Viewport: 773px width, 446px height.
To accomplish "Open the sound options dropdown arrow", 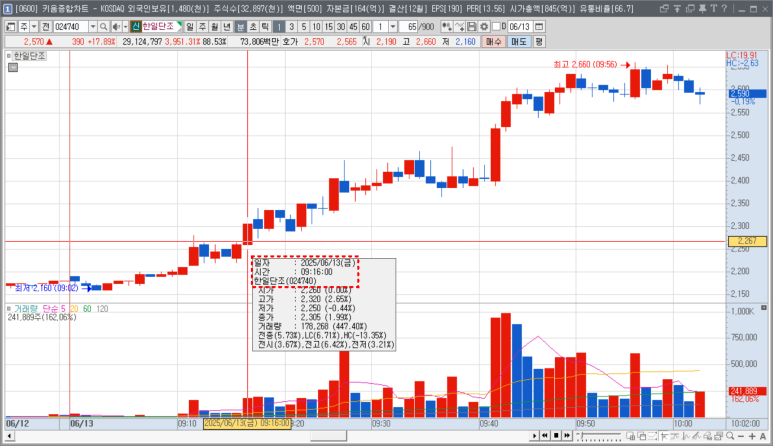I will tap(125, 27).
